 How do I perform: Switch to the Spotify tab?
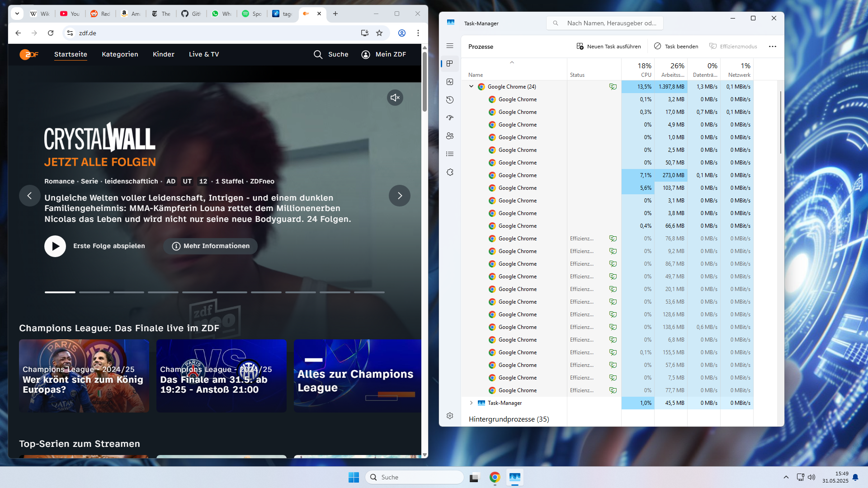pos(252,14)
